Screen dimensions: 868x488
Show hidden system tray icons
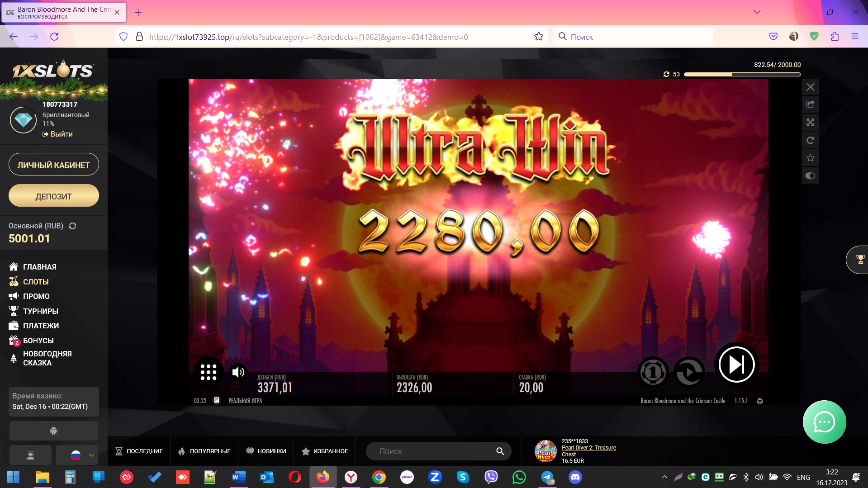[x=664, y=477]
